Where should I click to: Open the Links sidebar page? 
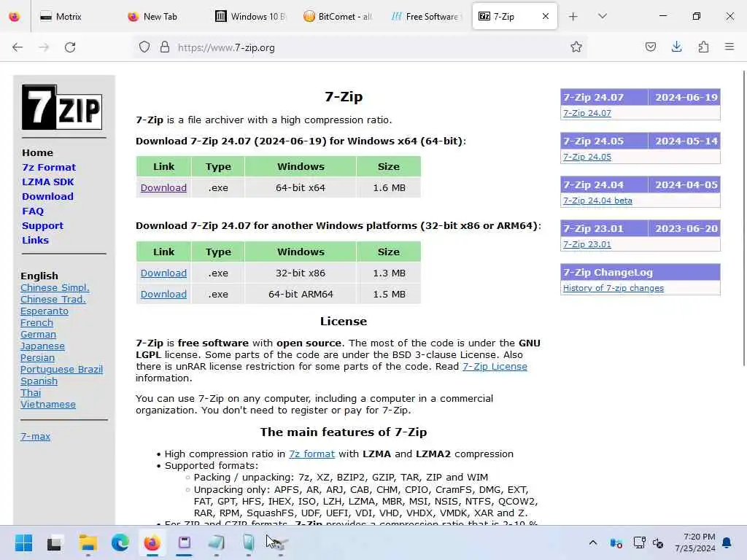point(35,240)
